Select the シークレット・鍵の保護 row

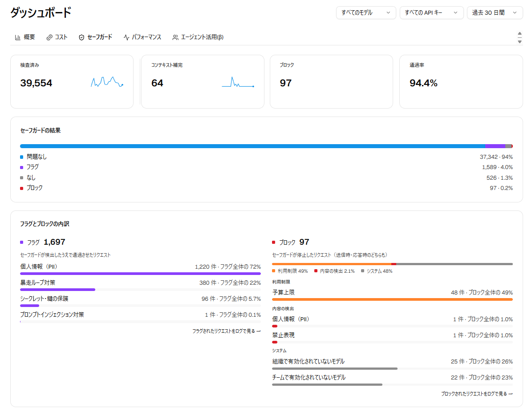click(141, 301)
